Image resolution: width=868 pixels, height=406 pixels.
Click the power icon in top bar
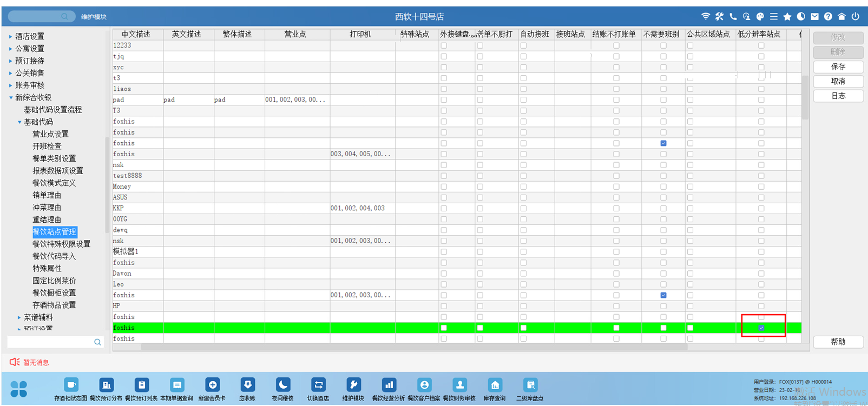pos(856,17)
